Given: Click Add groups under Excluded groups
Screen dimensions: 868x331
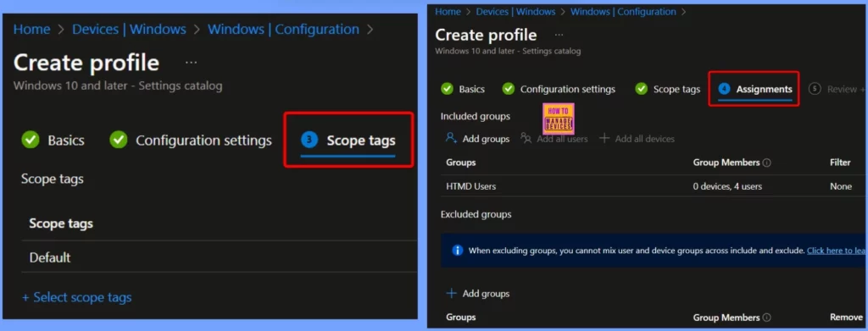Looking at the screenshot, I should click(478, 294).
